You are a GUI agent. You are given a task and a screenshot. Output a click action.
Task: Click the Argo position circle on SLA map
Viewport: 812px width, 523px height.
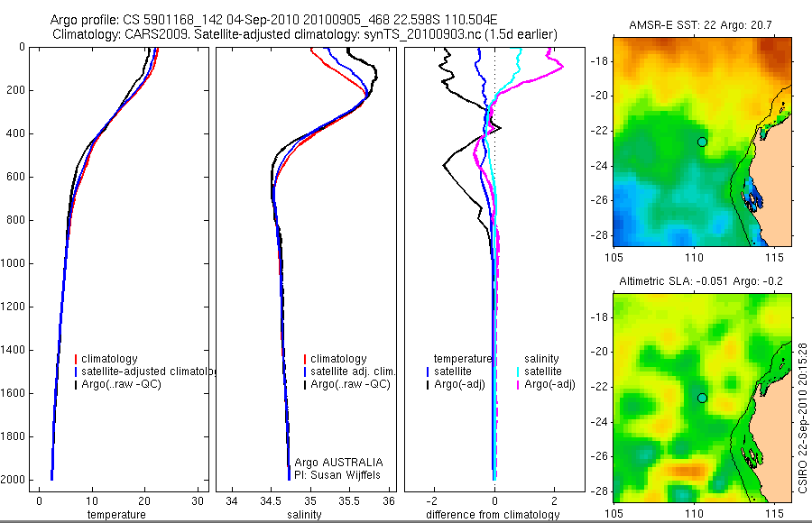coord(702,398)
